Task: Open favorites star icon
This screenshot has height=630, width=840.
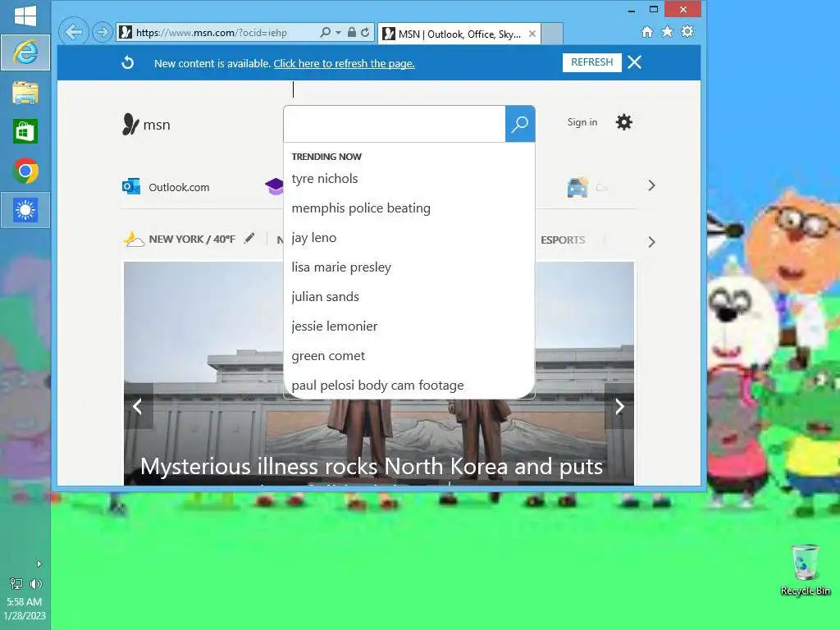Action: [667, 32]
